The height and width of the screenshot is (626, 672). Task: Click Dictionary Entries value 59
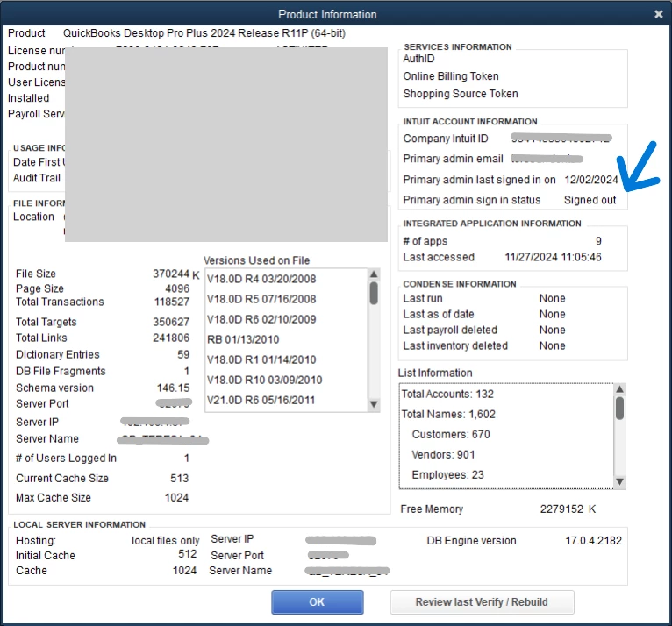(x=183, y=354)
